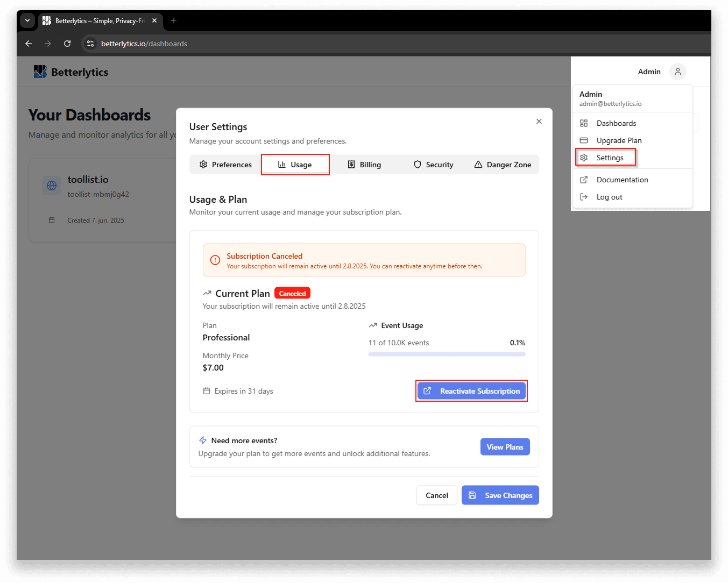Viewport: 728px width, 583px height.
Task: Click the admin@betterlytics.io email text
Action: (610, 104)
